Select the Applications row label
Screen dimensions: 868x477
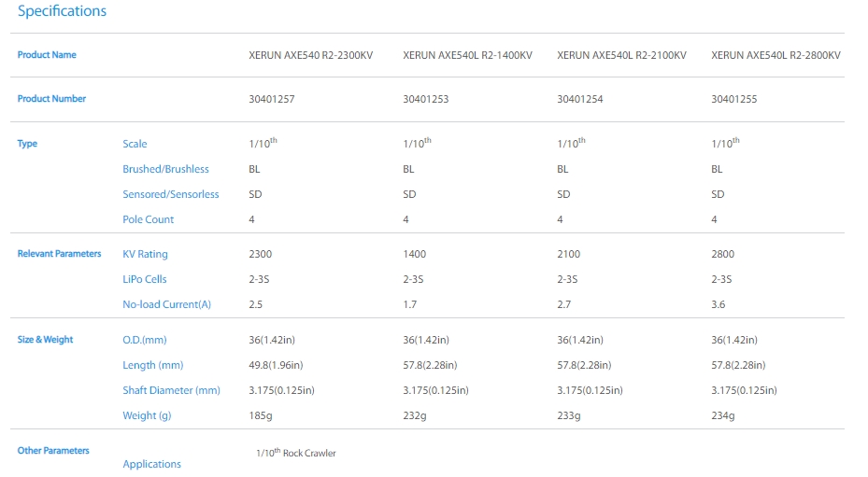point(151,464)
